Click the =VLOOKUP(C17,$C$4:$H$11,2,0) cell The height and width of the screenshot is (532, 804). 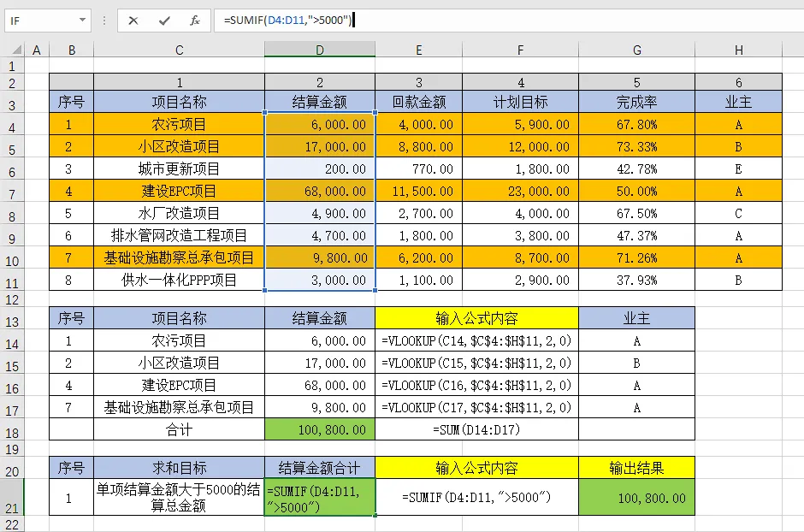(x=477, y=407)
